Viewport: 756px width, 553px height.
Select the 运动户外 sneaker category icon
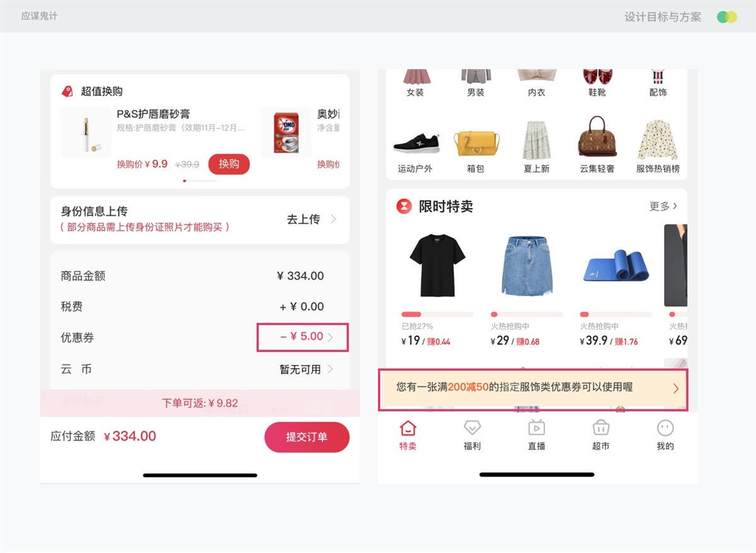click(416, 144)
